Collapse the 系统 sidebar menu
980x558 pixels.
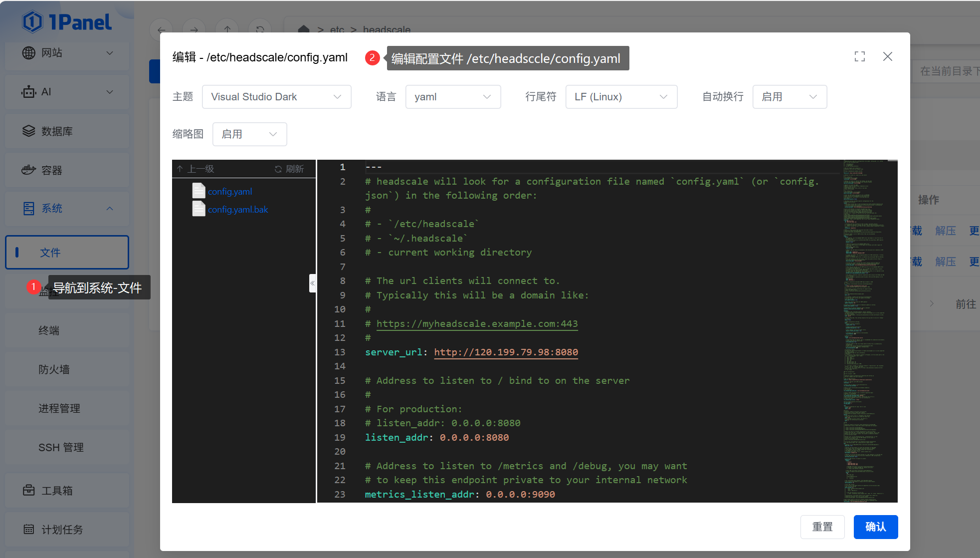(110, 209)
